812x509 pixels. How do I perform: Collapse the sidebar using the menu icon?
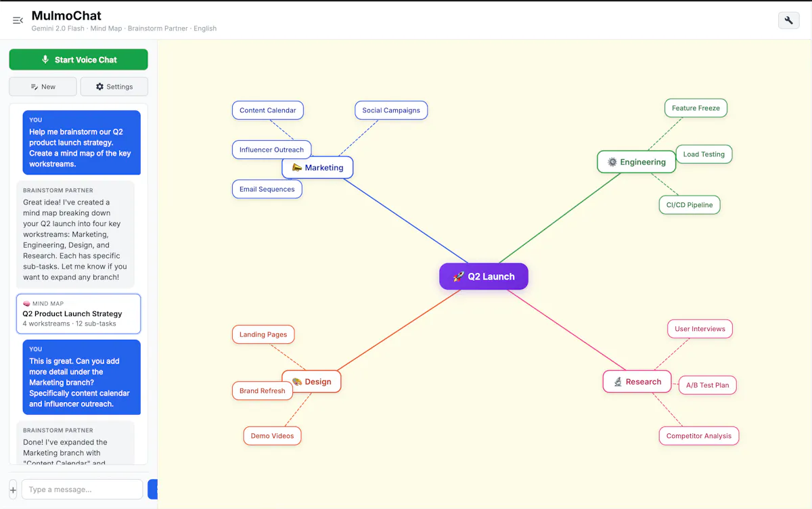[x=18, y=20]
